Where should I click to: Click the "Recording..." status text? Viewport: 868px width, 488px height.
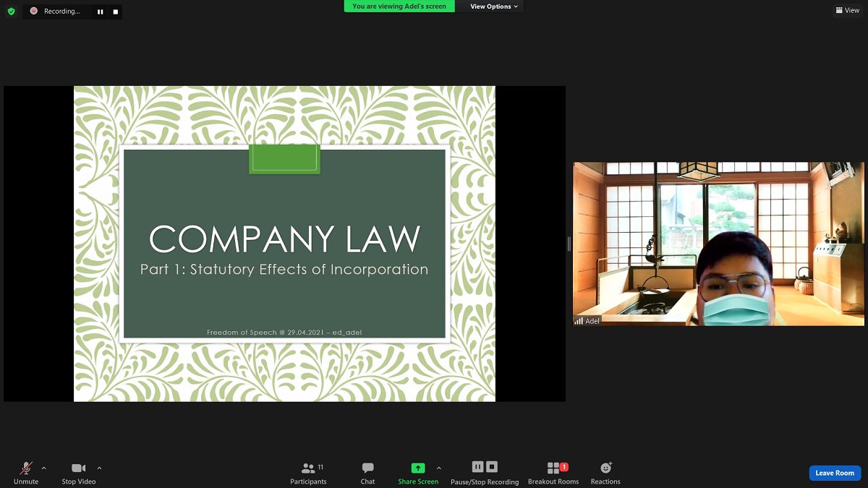click(x=61, y=12)
